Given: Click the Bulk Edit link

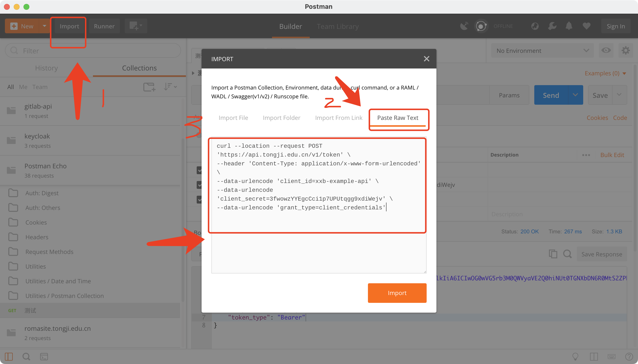Looking at the screenshot, I should 612,155.
